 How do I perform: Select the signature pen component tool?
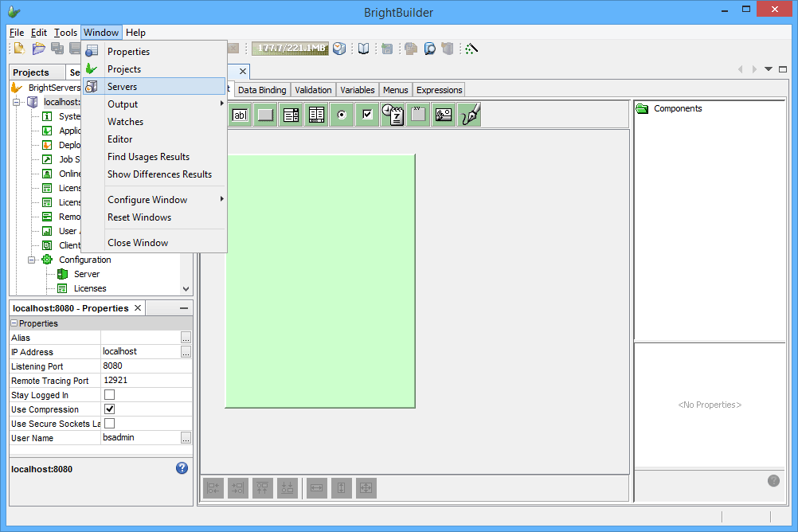[470, 115]
